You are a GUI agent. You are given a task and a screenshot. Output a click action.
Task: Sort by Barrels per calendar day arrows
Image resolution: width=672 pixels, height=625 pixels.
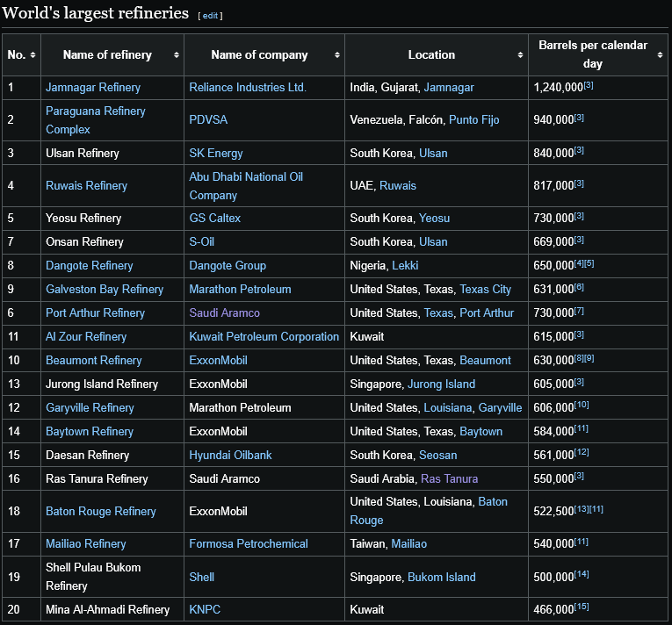[x=660, y=54]
